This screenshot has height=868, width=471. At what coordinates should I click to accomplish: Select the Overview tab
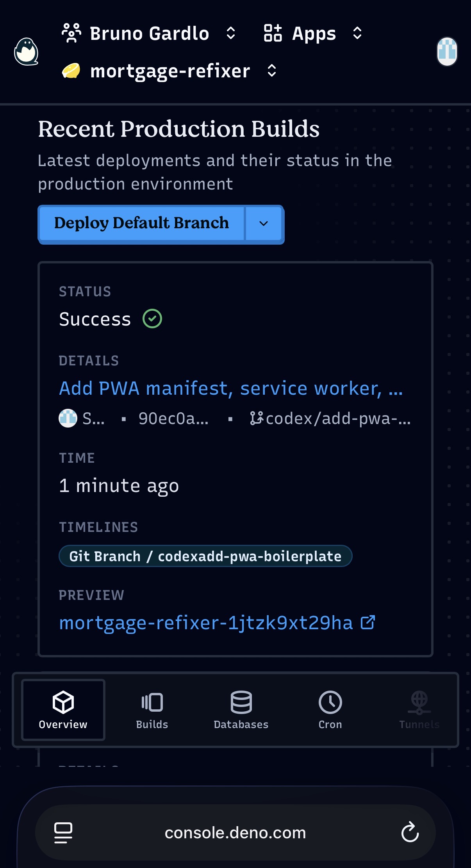pos(63,710)
